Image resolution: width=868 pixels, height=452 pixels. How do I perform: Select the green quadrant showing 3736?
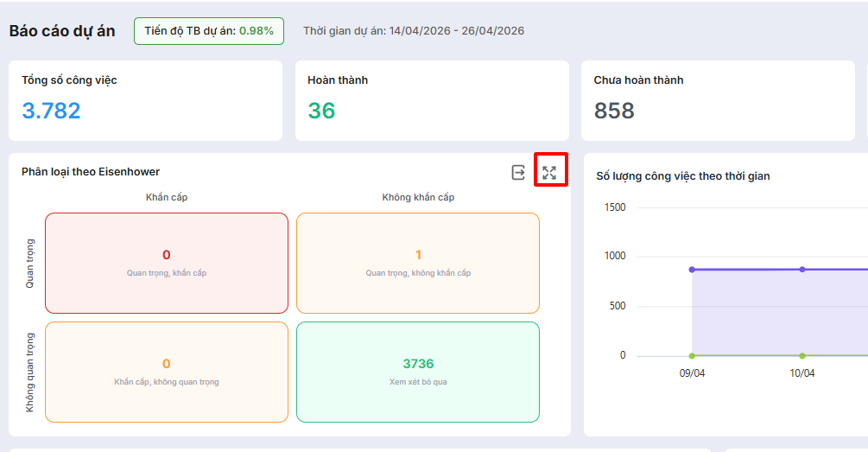tap(418, 372)
